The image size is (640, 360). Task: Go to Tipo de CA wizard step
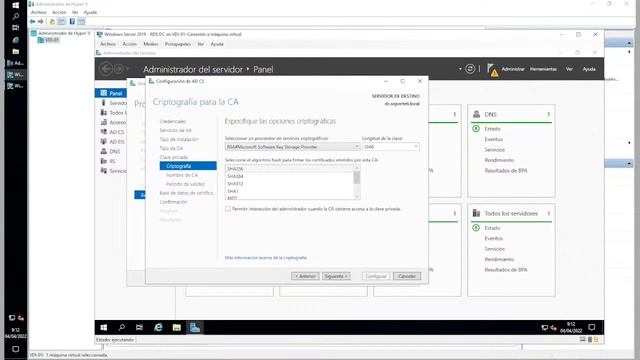point(171,149)
